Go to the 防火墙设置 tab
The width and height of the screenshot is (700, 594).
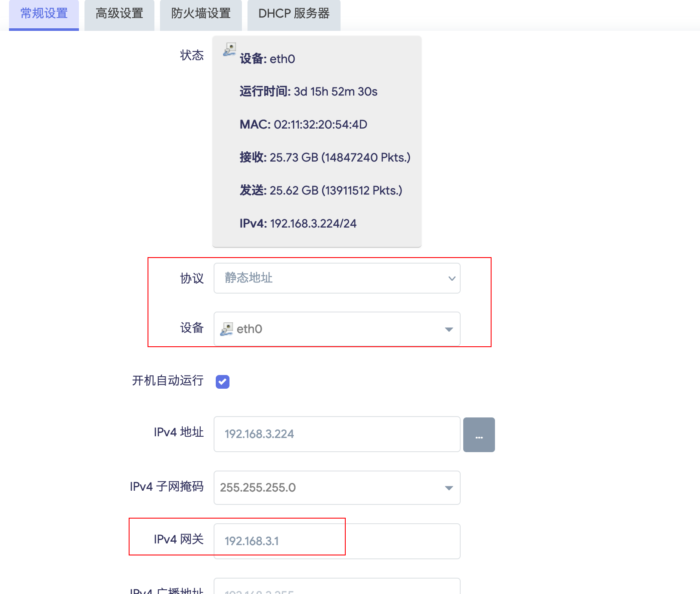click(201, 14)
